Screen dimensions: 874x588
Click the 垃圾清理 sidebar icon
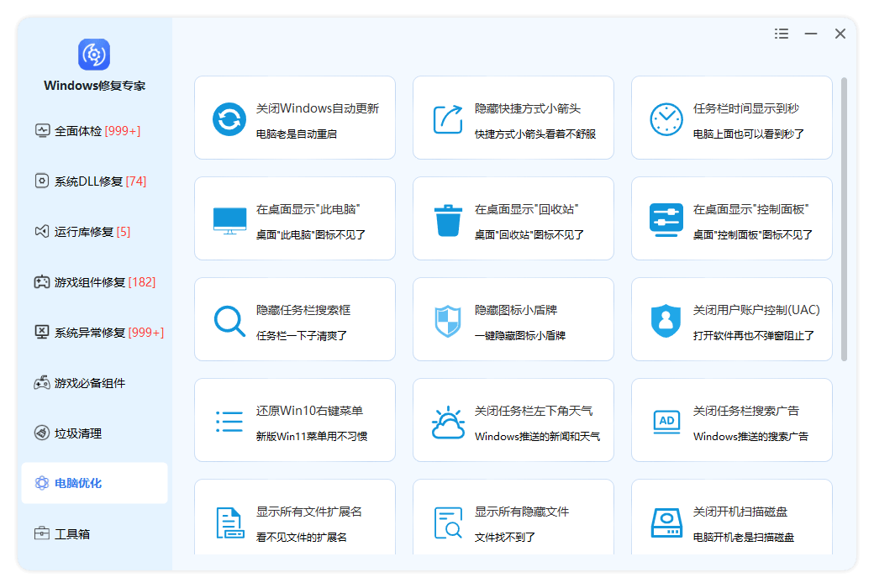pos(42,433)
